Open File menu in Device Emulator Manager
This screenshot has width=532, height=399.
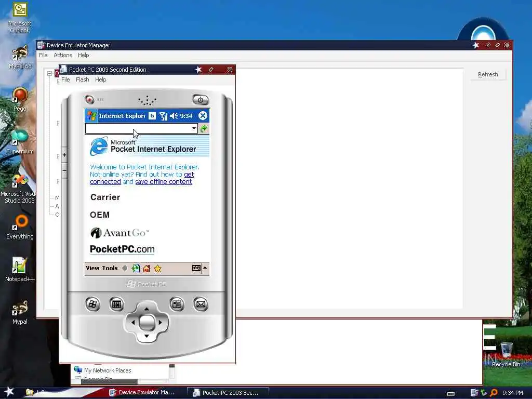click(x=43, y=55)
